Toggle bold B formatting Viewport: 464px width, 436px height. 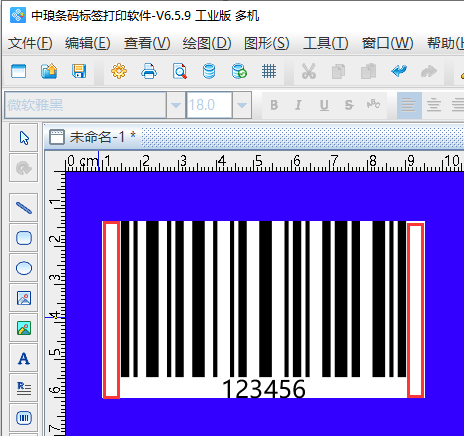click(274, 105)
